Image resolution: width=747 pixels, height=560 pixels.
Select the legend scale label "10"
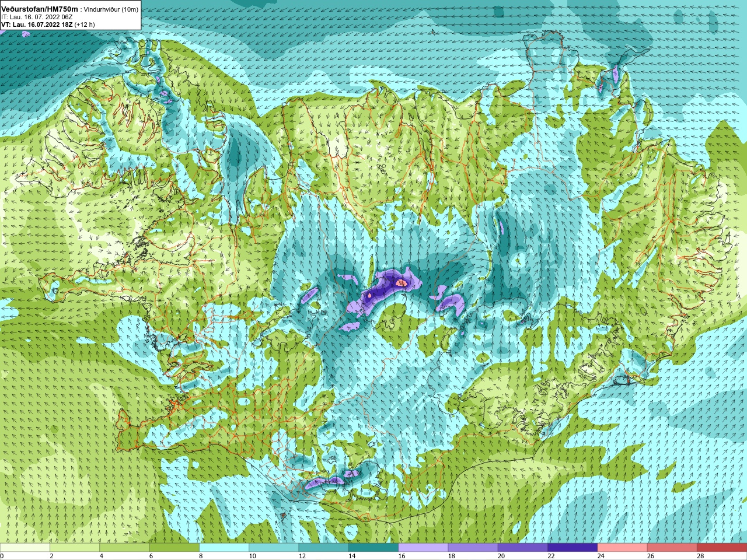coord(252,556)
